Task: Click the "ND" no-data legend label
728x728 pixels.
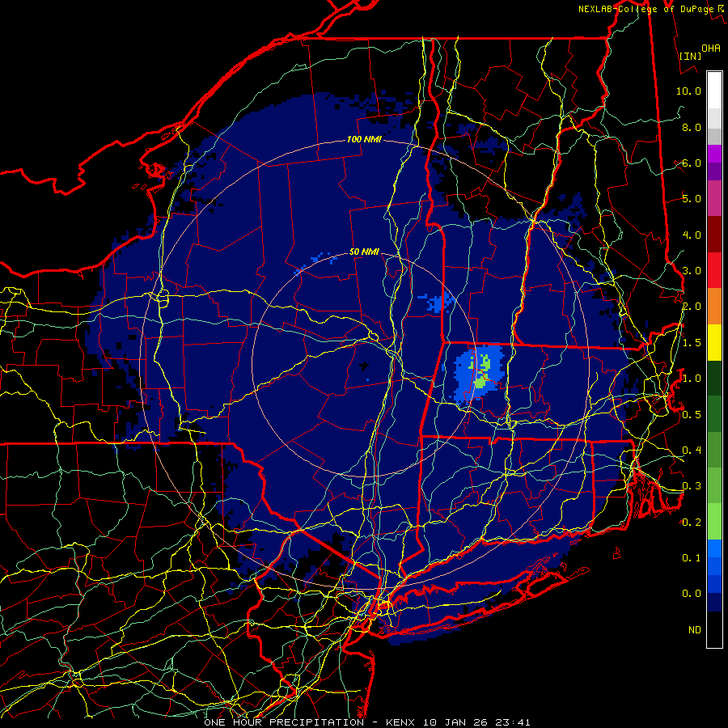Action: click(695, 629)
